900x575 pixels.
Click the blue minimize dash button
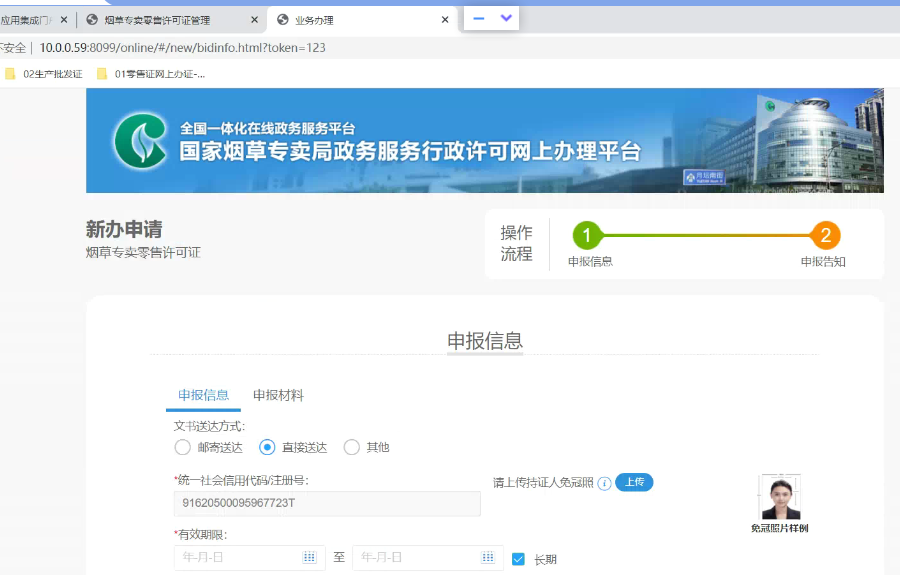[479, 18]
